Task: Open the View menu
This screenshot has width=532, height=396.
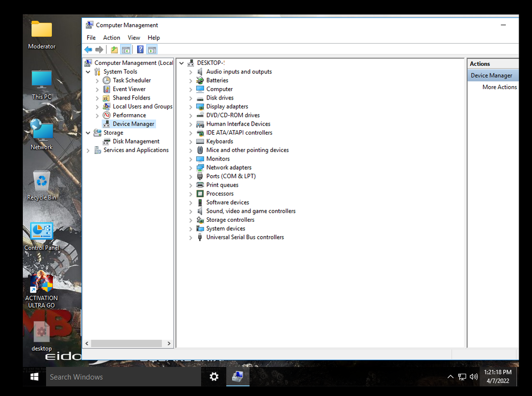Action: (x=134, y=38)
